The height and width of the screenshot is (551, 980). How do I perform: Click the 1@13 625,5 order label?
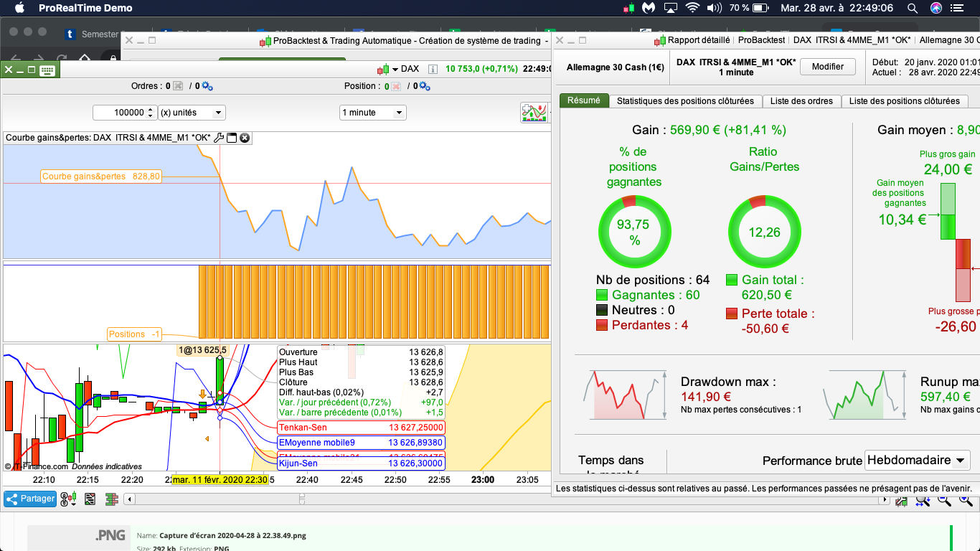[202, 350]
